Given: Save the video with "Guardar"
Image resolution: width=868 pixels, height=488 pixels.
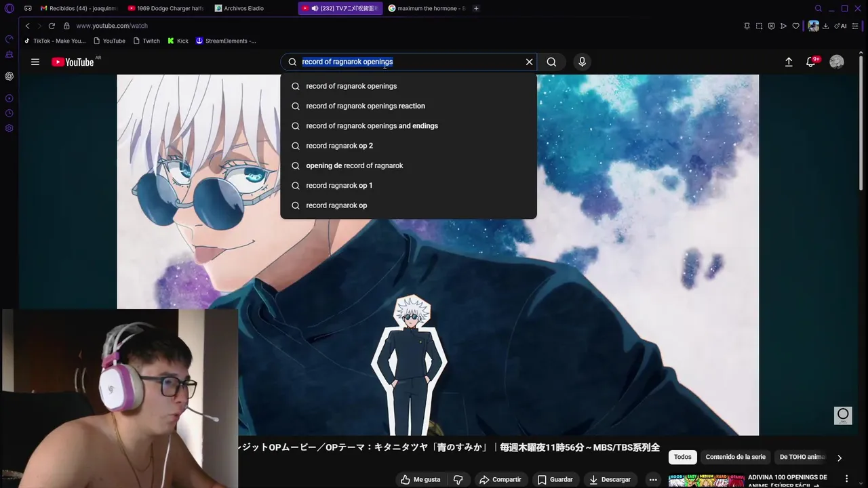Looking at the screenshot, I should (555, 479).
